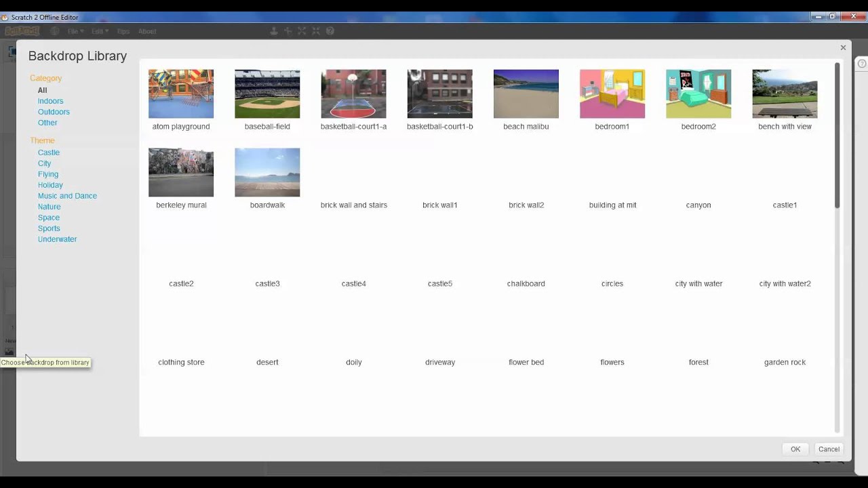Filter by City theme
Viewport: 868px width, 488px height.
pyautogui.click(x=45, y=163)
